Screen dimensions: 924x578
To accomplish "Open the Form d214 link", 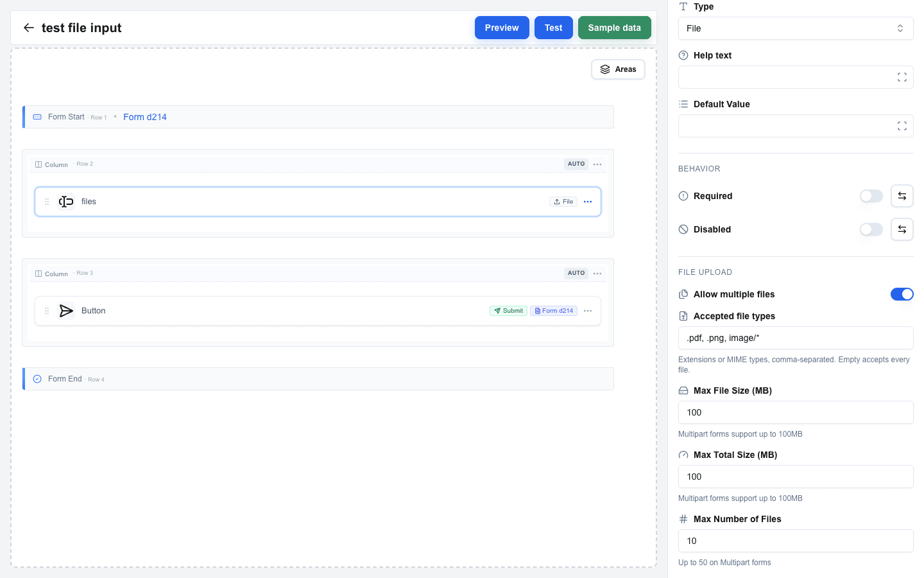I will (145, 117).
